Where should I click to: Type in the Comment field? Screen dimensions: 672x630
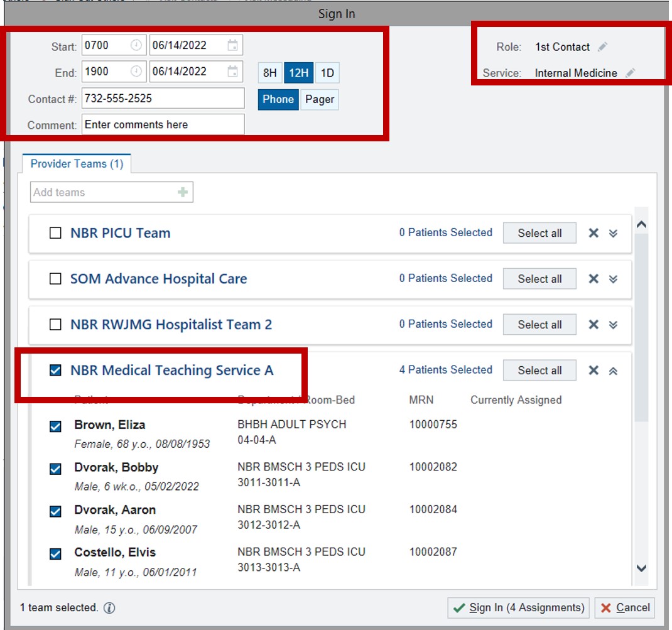point(163,124)
